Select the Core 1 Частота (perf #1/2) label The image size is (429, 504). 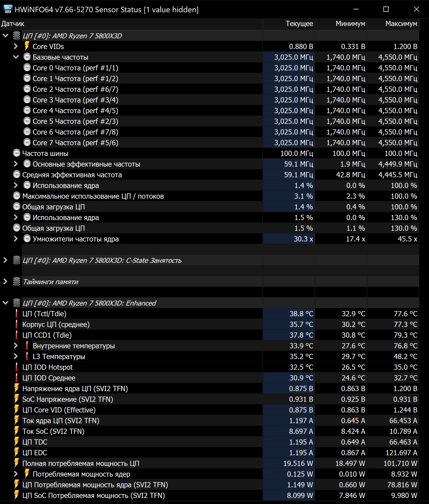75,78
